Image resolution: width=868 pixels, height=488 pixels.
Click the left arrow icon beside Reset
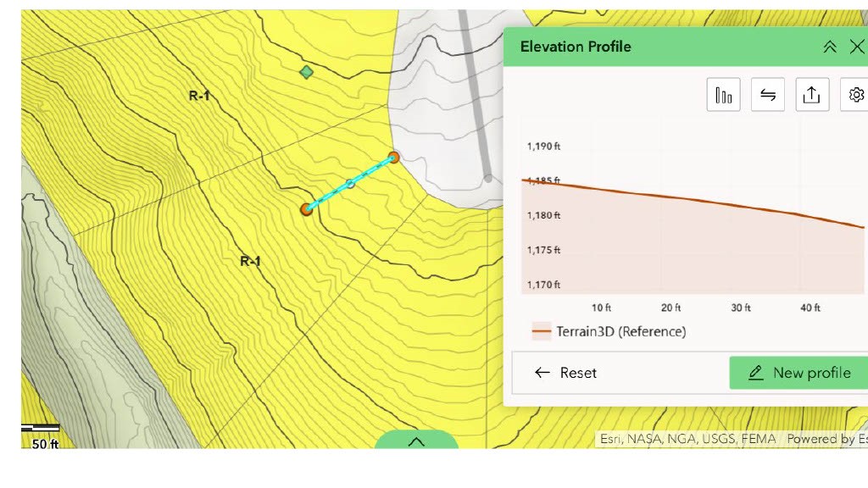click(542, 373)
